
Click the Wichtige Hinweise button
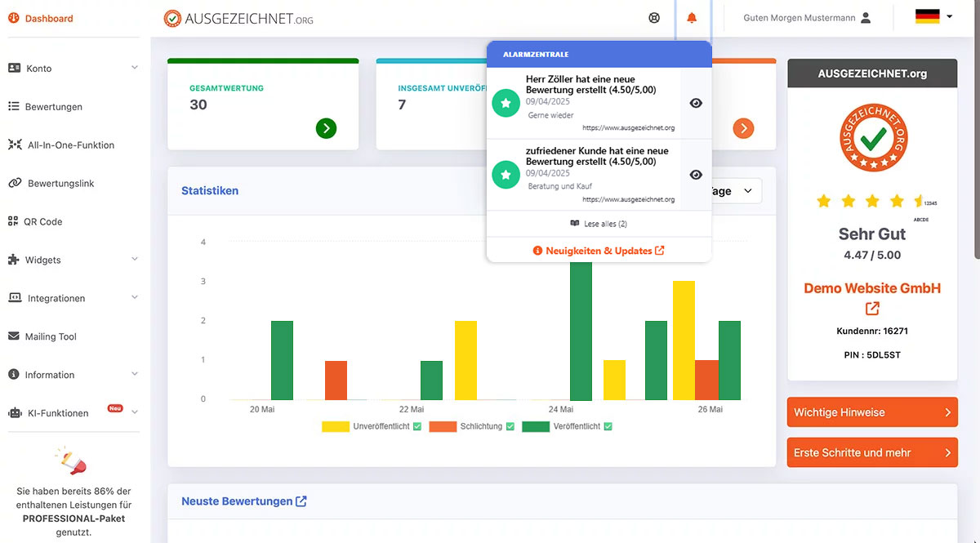[871, 412]
